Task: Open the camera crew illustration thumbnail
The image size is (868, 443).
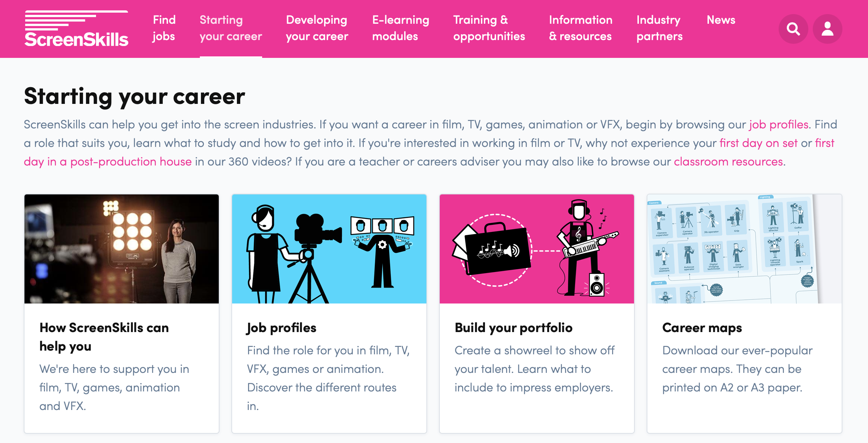Action: pyautogui.click(x=329, y=249)
